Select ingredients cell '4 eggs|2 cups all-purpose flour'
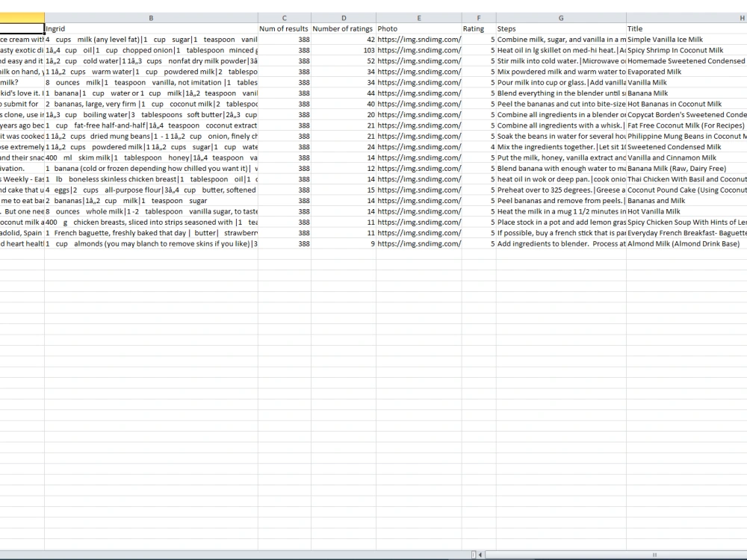747x560 pixels. point(151,190)
